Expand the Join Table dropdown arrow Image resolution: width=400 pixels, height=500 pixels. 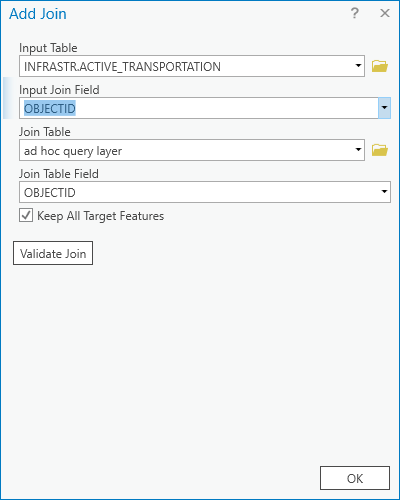click(x=358, y=150)
